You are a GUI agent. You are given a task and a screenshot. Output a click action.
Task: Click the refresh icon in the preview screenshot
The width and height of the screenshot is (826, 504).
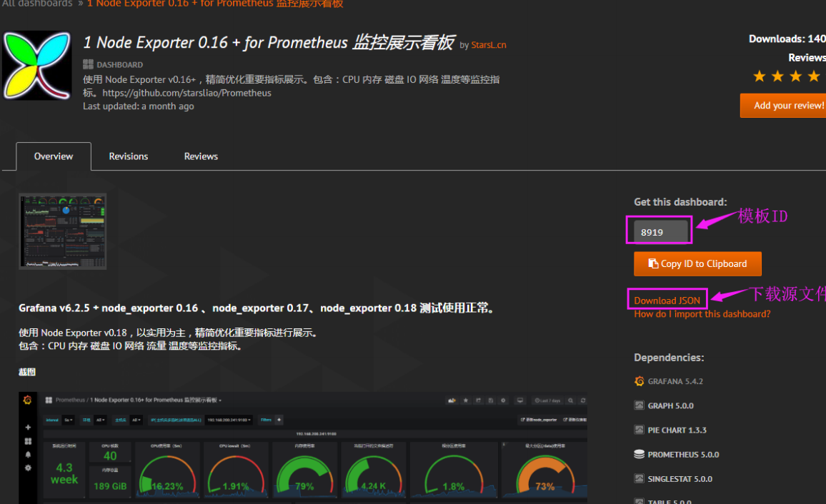583,400
